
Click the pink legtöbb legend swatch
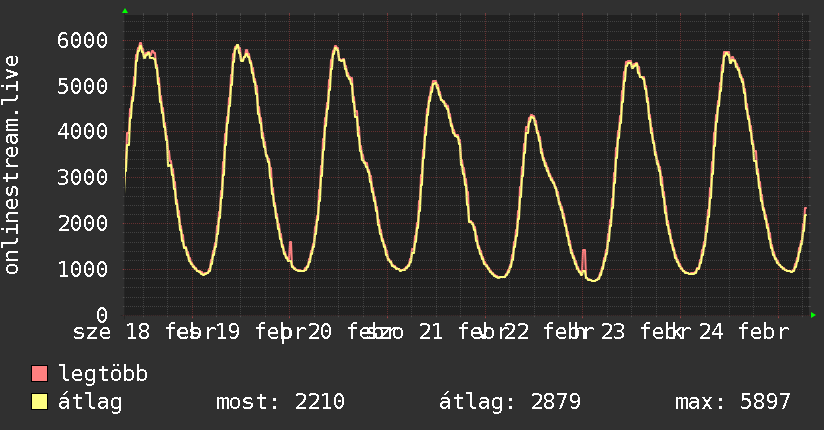point(39,373)
